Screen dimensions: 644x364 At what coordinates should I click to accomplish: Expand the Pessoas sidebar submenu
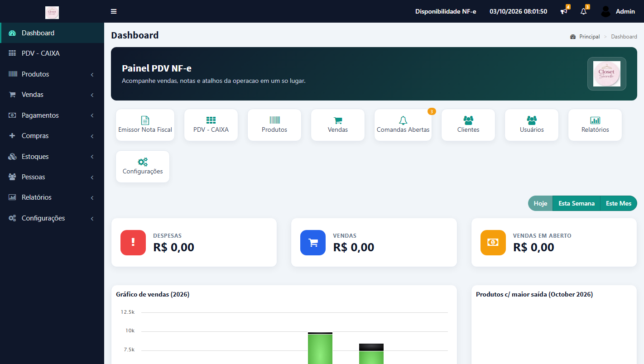pyautogui.click(x=52, y=177)
